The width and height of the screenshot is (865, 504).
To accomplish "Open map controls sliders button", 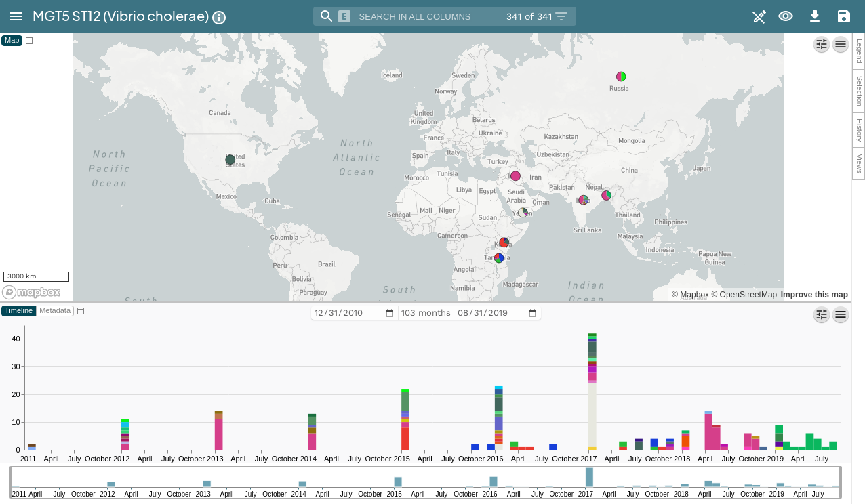I will point(822,44).
